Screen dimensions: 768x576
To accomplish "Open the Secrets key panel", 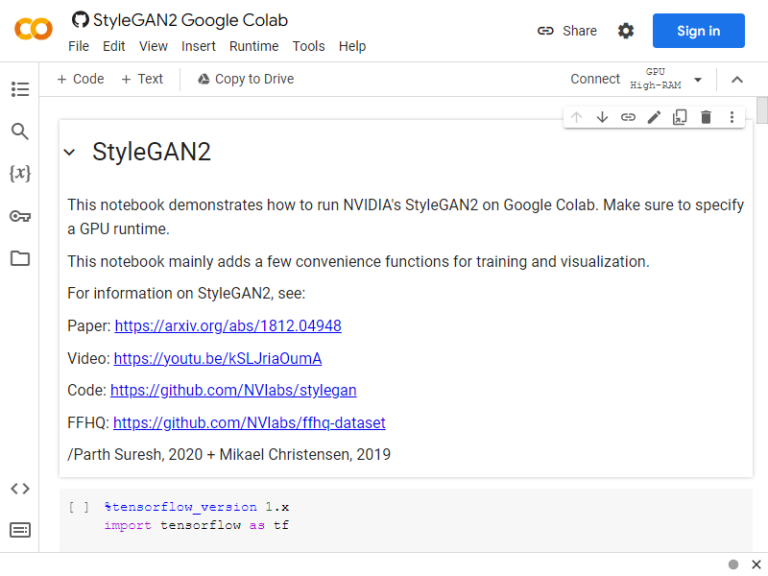I will [20, 216].
